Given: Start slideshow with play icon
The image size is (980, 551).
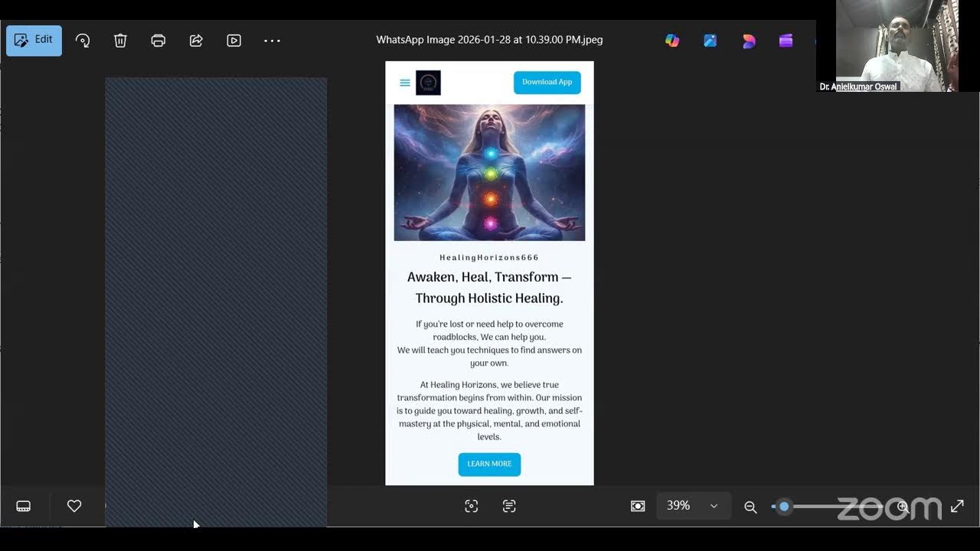Looking at the screenshot, I should [234, 41].
